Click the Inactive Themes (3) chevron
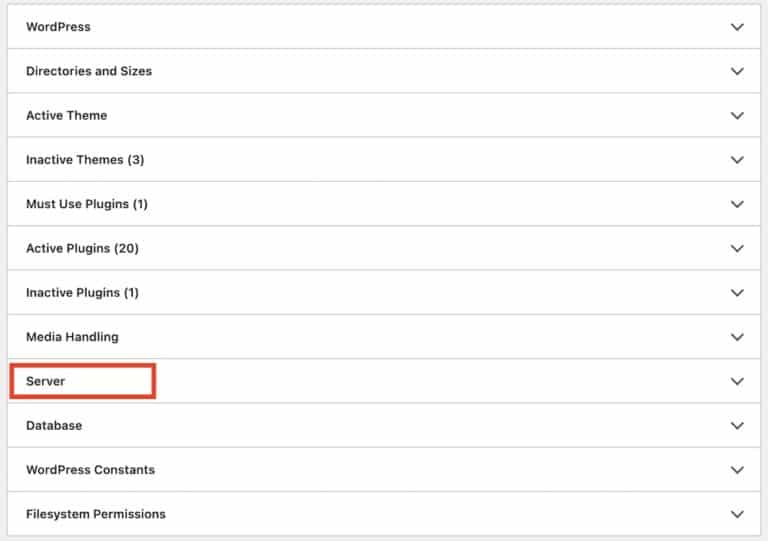Viewport: 768px width, 541px height. point(737,160)
